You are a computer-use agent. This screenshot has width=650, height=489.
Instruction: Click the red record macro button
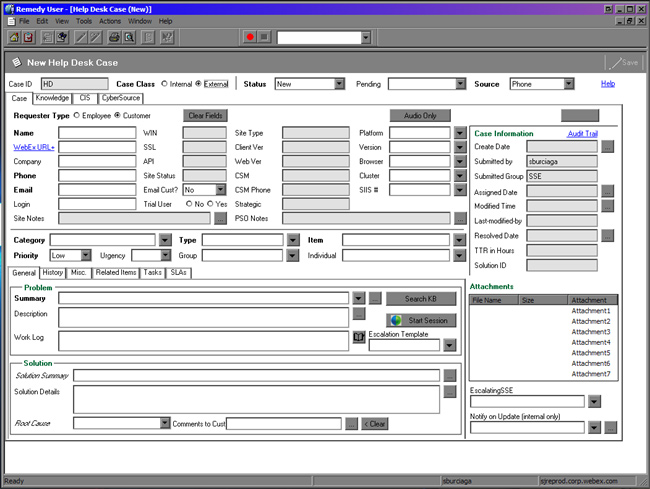[249, 37]
